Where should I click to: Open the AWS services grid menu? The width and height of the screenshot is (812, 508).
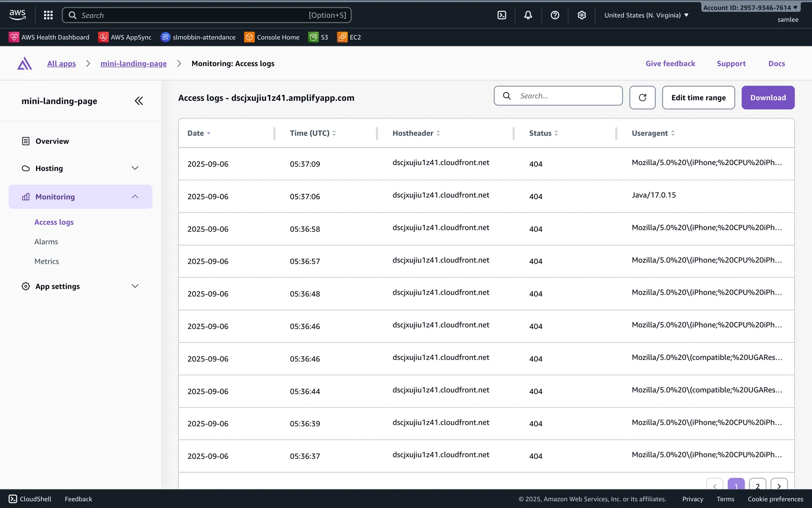[48, 15]
